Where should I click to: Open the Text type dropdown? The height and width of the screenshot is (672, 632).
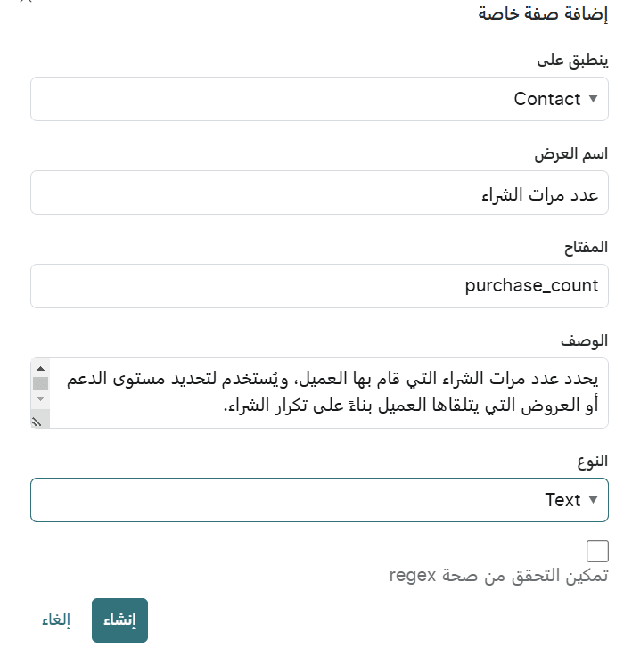(x=319, y=500)
